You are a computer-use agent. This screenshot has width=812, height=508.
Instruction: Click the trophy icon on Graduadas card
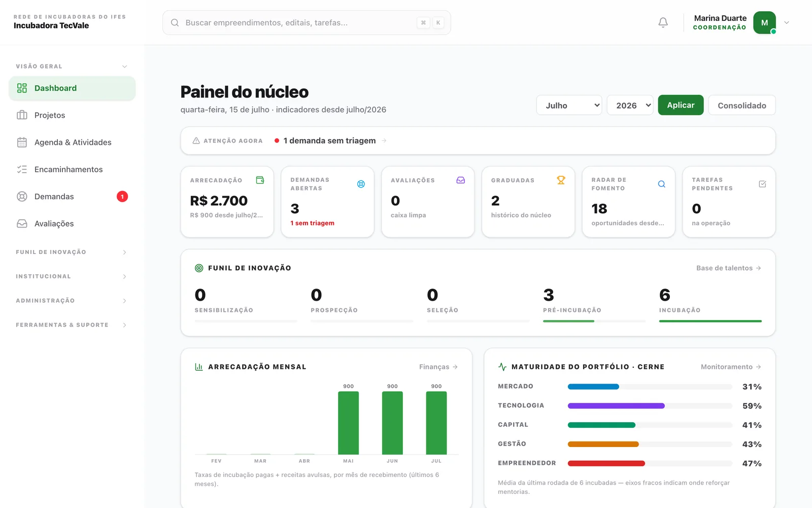561,180
